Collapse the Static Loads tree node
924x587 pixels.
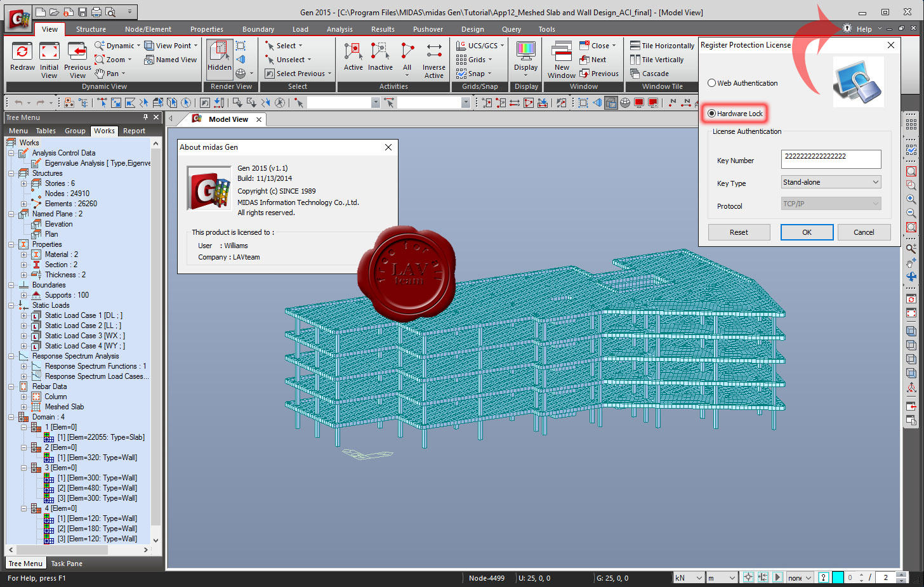pyautogui.click(x=11, y=305)
